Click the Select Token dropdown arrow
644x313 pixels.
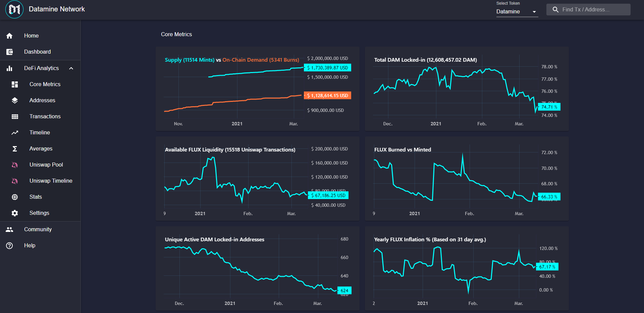534,12
